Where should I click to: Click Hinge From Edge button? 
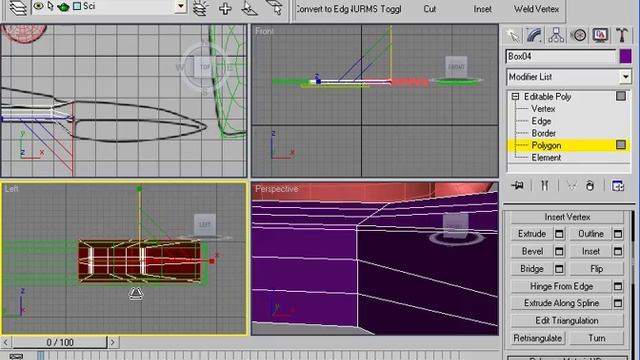(x=561, y=287)
